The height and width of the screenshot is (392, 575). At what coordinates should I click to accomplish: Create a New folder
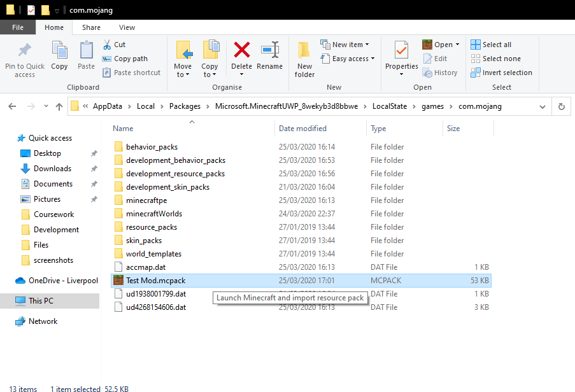point(304,59)
